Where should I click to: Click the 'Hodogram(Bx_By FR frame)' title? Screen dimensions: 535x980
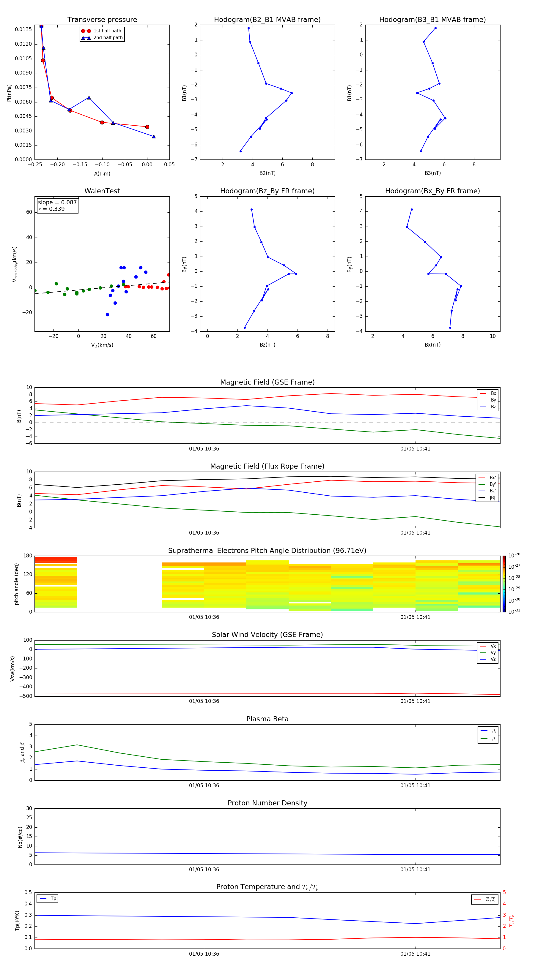coord(432,191)
